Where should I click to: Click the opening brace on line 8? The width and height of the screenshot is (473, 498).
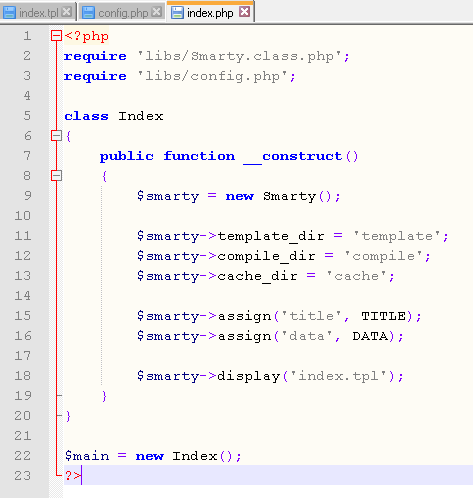pos(104,176)
